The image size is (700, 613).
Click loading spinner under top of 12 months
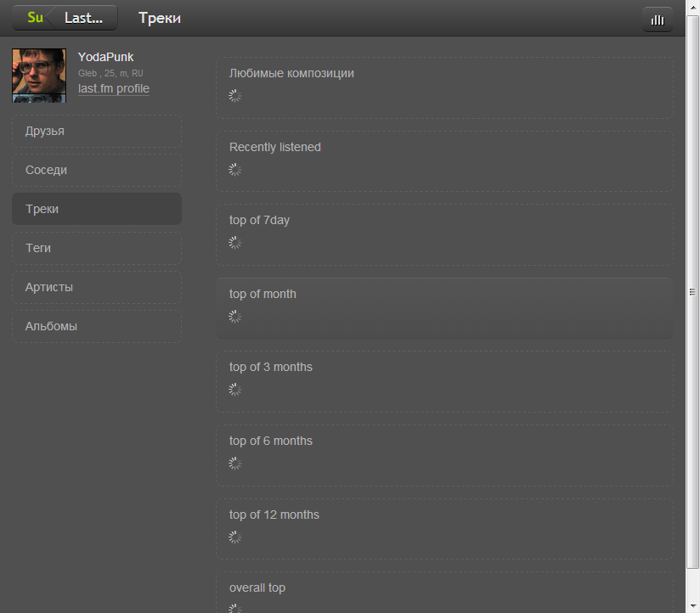(x=234, y=537)
